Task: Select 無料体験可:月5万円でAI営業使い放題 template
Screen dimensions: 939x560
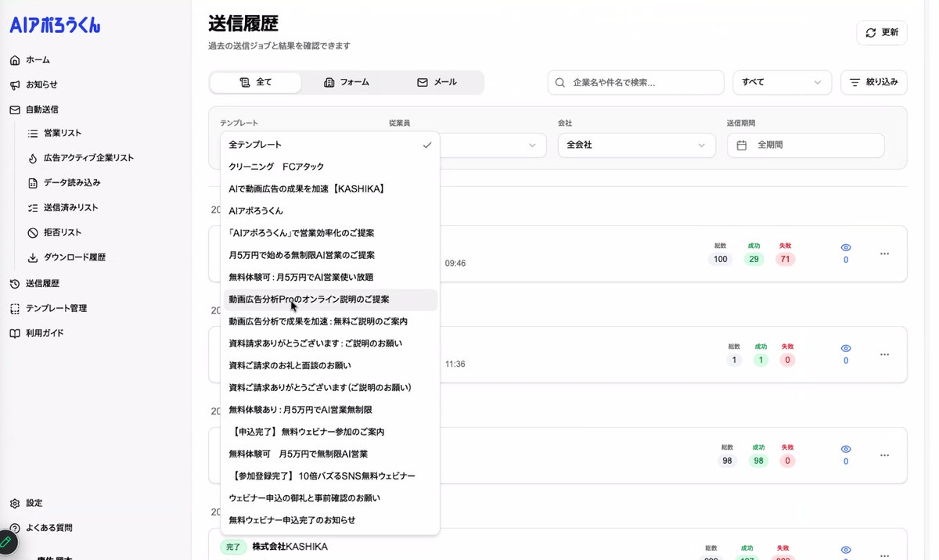Action: pyautogui.click(x=329, y=277)
